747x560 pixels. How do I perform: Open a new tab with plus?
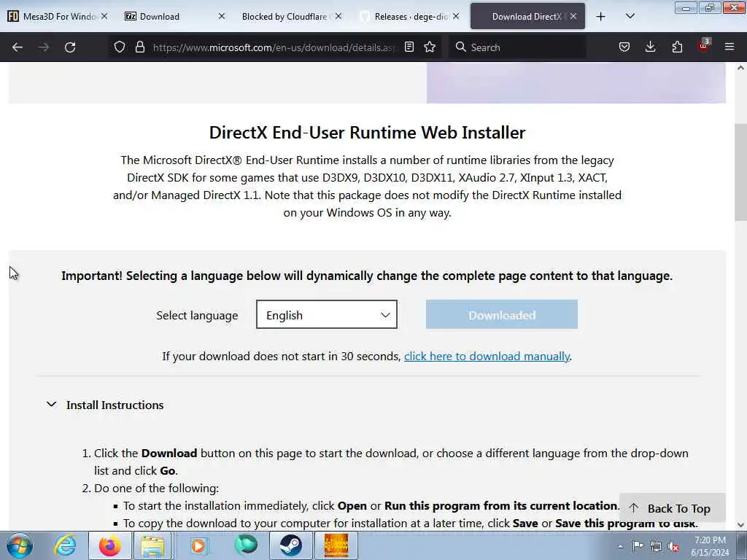point(601,17)
